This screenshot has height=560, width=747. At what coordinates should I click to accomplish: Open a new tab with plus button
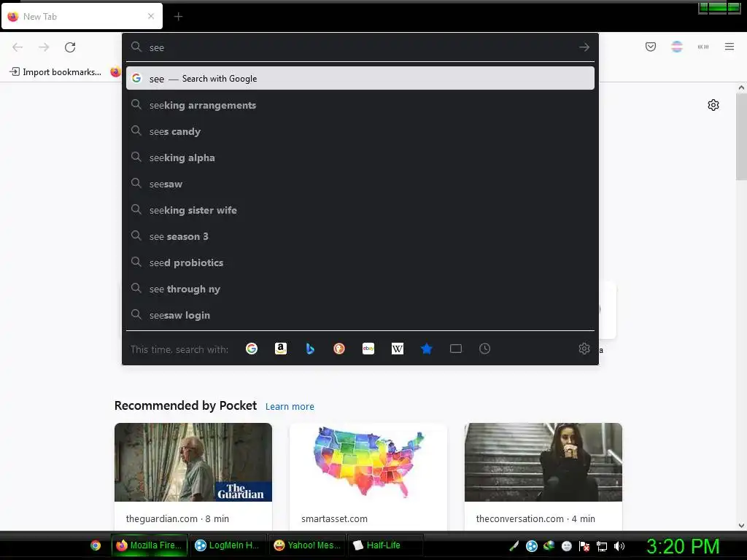(178, 17)
